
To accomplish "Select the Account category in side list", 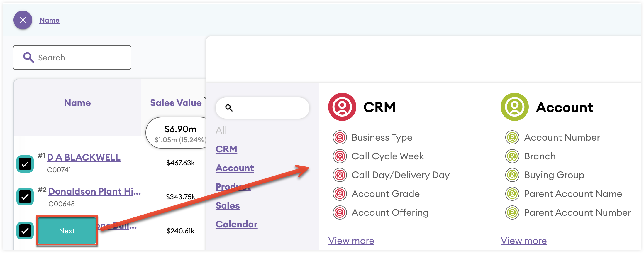I will pos(235,168).
